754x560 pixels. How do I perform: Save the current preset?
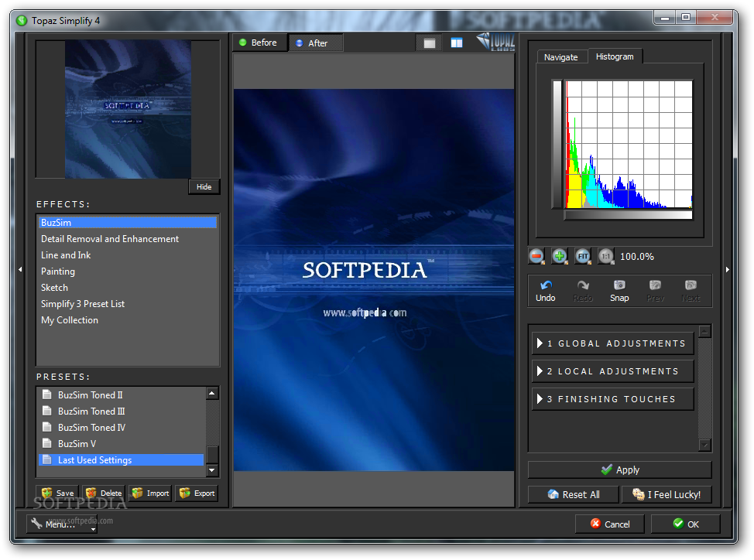[57, 493]
